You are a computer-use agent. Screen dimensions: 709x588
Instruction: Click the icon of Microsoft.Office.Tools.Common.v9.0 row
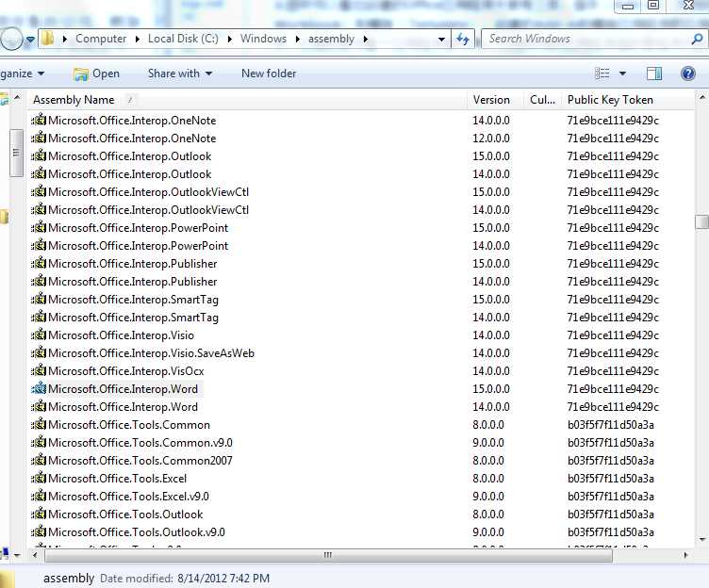pyautogui.click(x=39, y=442)
